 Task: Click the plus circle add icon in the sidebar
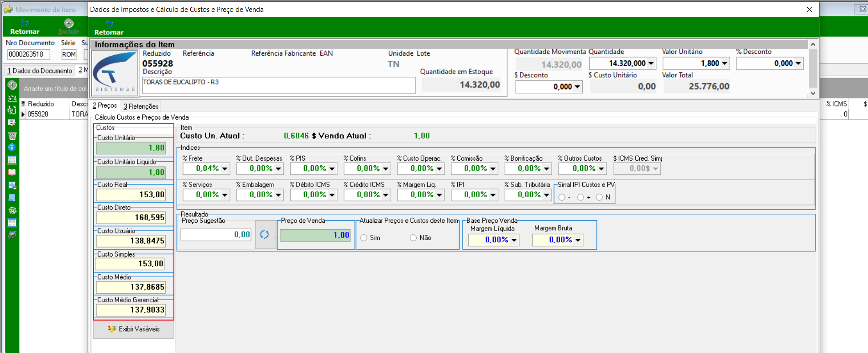(12, 85)
